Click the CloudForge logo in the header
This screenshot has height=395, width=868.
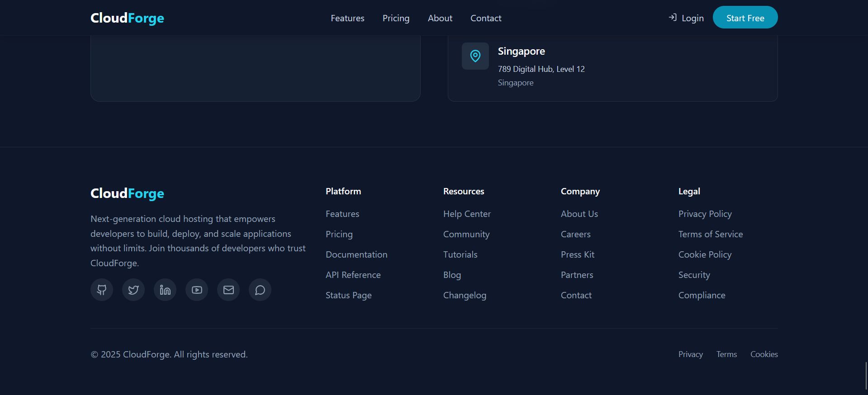tap(127, 18)
